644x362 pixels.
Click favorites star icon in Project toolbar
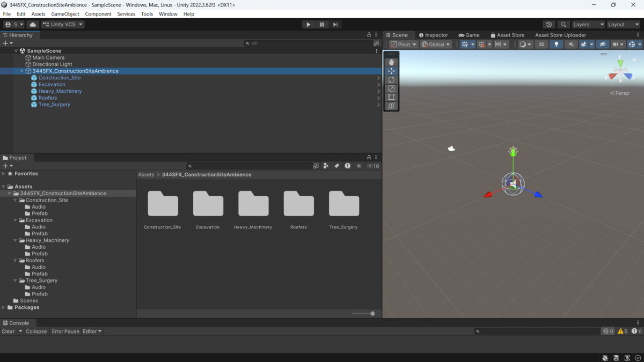[x=358, y=166]
